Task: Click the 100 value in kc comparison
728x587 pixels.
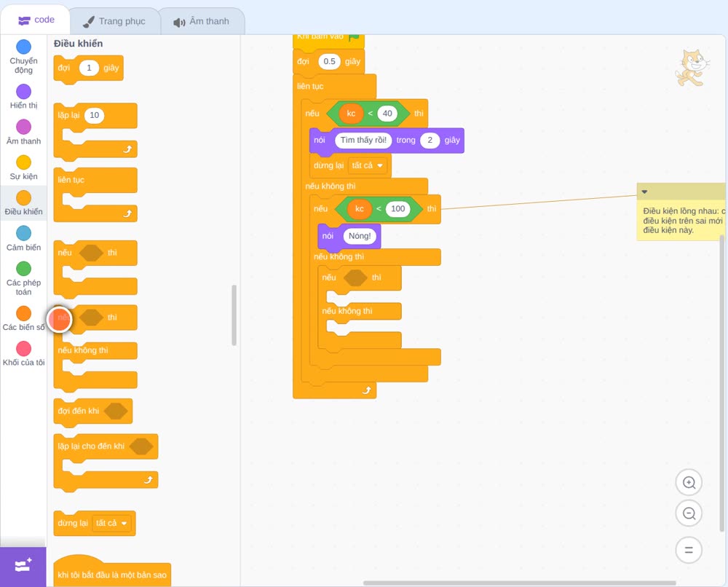Action: (x=398, y=208)
